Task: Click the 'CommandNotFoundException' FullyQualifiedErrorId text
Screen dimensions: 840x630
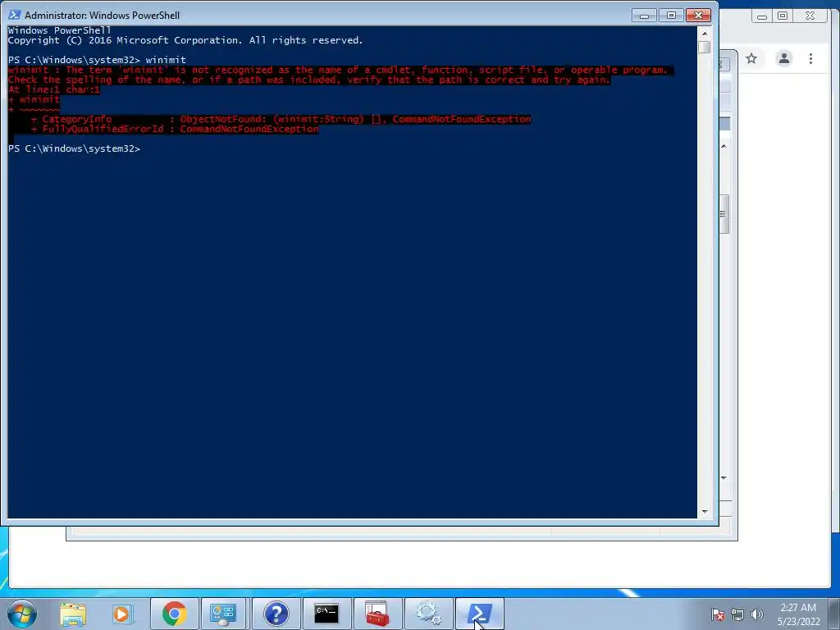Action: pyautogui.click(x=249, y=129)
